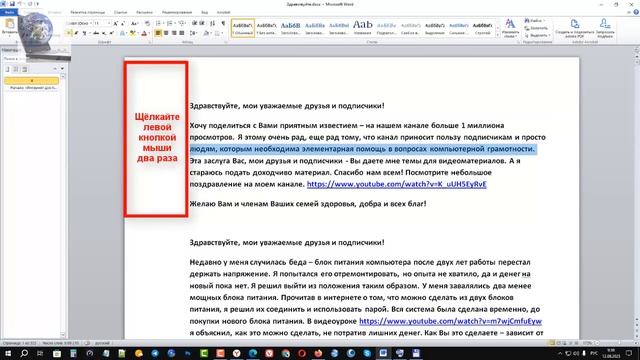Shrink the font size with the shrink font icon

pyautogui.click(x=123, y=23)
